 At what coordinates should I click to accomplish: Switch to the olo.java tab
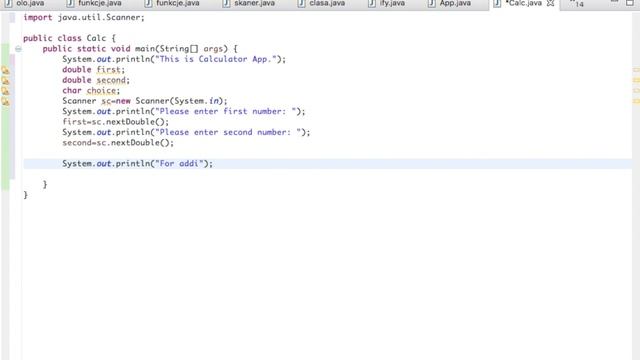coord(30,3)
